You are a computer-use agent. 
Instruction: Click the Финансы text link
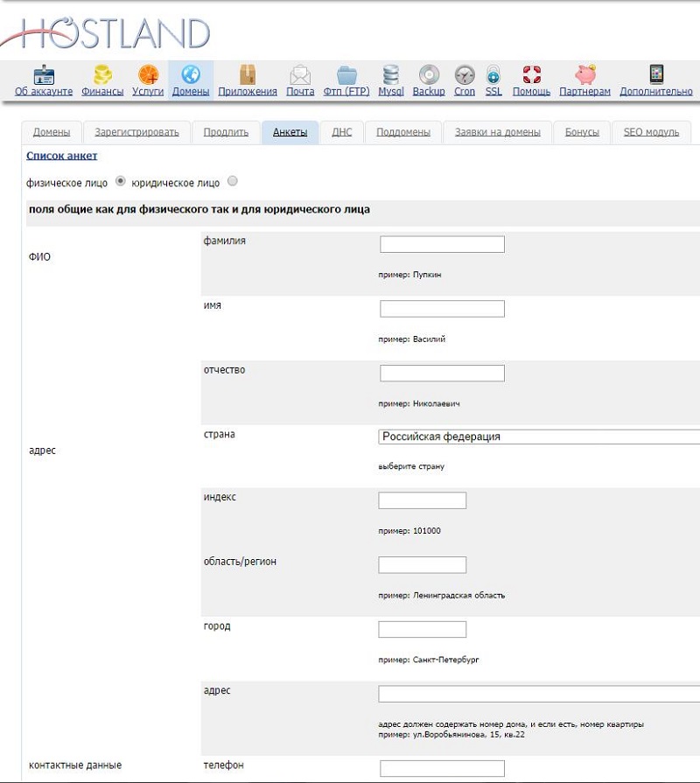(x=102, y=91)
